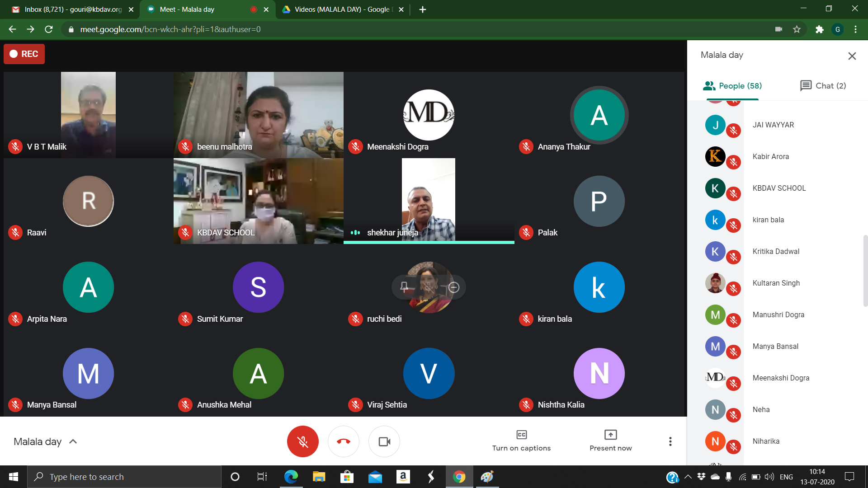
Task: Close the Malala day side panel
Action: [852, 56]
